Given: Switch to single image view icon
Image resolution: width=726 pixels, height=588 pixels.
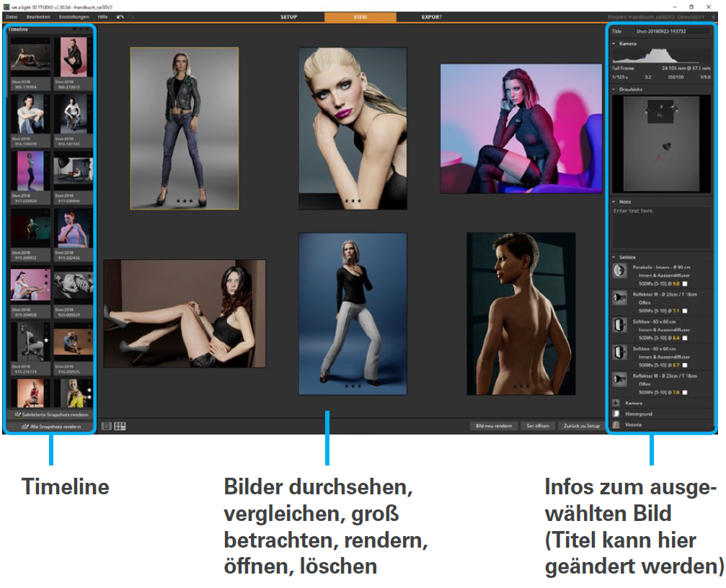Looking at the screenshot, I should (107, 426).
